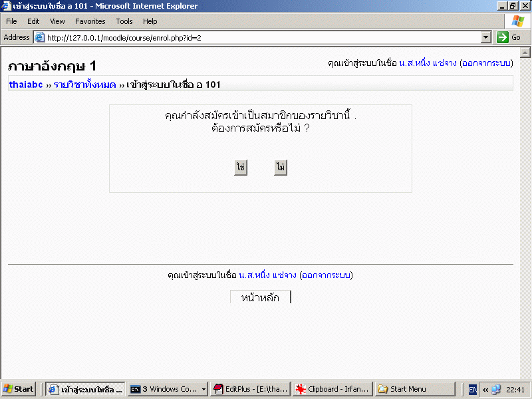Open the รายวิชาทั้งหมด breadcrumb link

coord(84,84)
